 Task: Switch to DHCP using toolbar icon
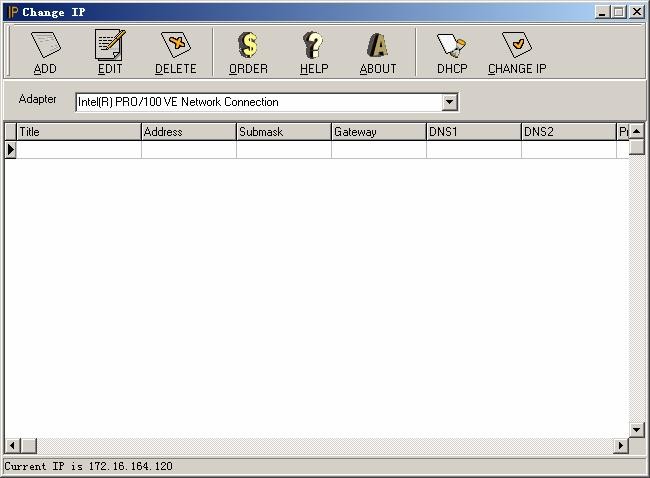coord(452,45)
